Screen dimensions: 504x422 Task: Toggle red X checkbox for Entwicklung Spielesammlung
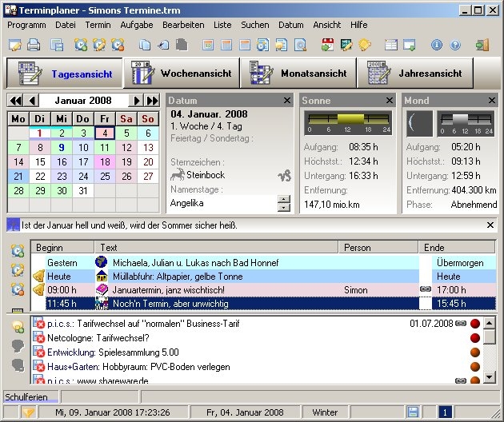pyautogui.click(x=40, y=352)
